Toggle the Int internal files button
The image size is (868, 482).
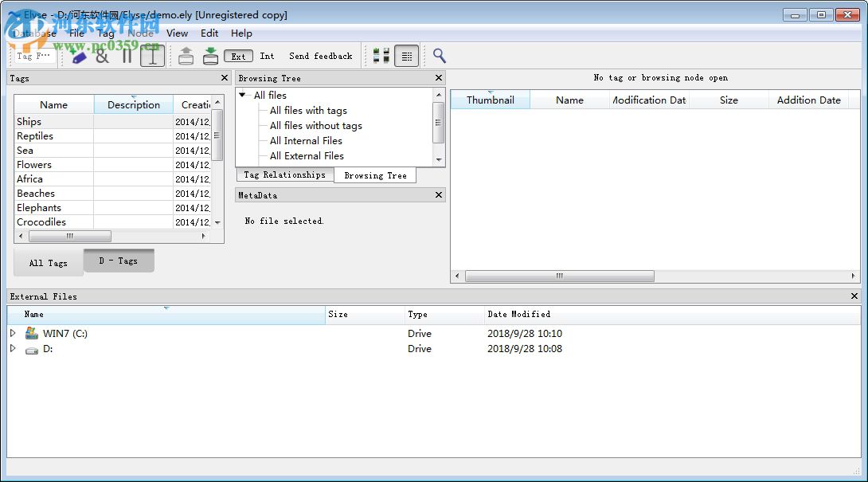pyautogui.click(x=267, y=56)
